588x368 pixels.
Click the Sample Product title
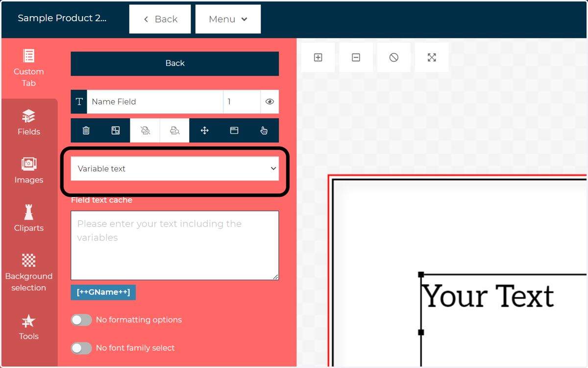pyautogui.click(x=62, y=18)
